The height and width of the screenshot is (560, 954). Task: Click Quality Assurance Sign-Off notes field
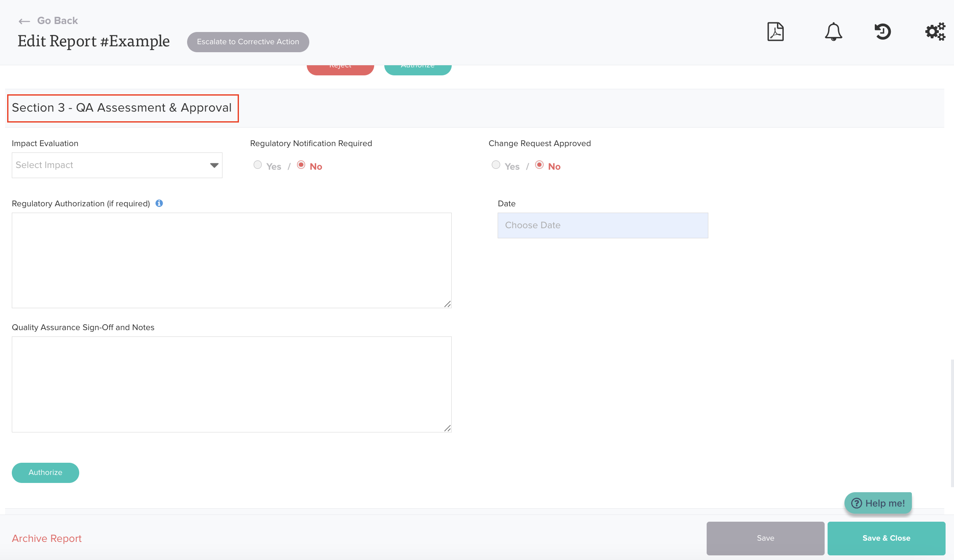coord(231,384)
